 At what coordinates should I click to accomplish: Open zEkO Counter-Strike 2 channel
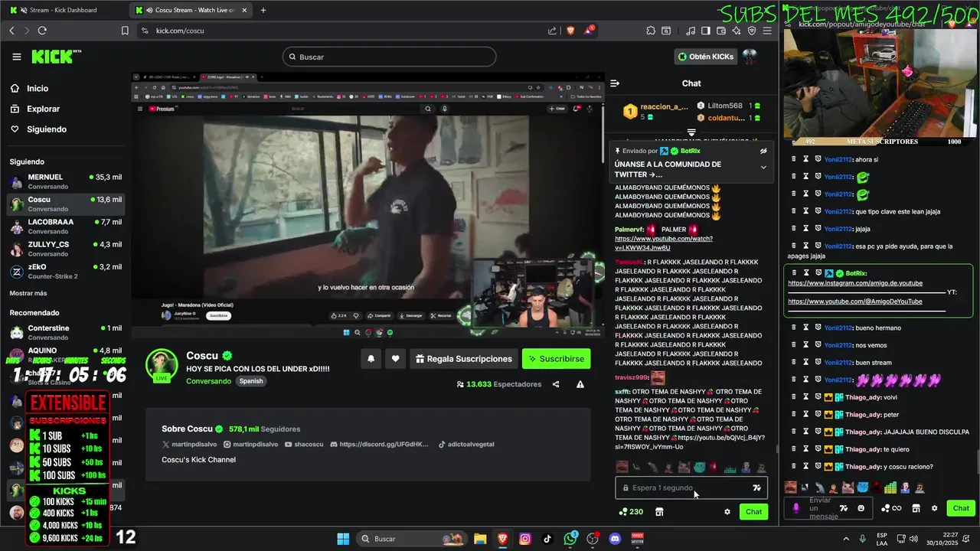(65, 272)
